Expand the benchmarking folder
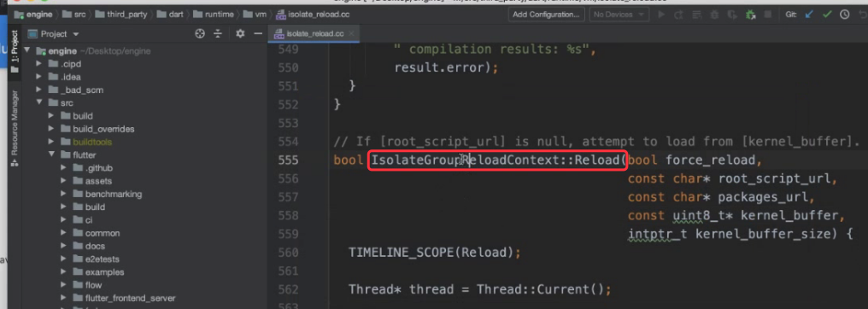 pos(64,194)
